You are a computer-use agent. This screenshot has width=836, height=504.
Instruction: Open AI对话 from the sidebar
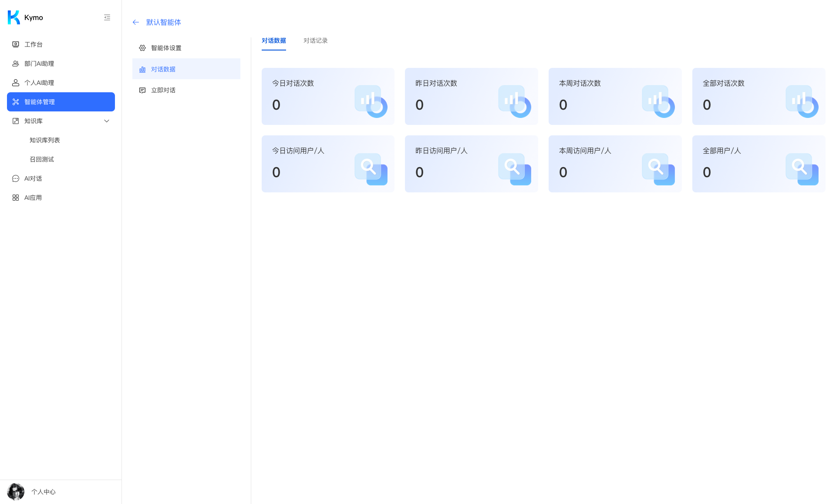[33, 178]
